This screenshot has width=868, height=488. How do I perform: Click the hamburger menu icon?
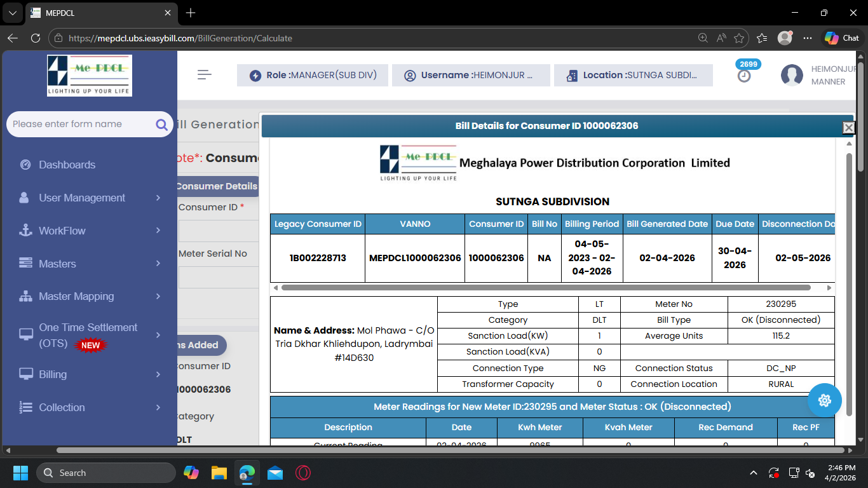click(204, 75)
